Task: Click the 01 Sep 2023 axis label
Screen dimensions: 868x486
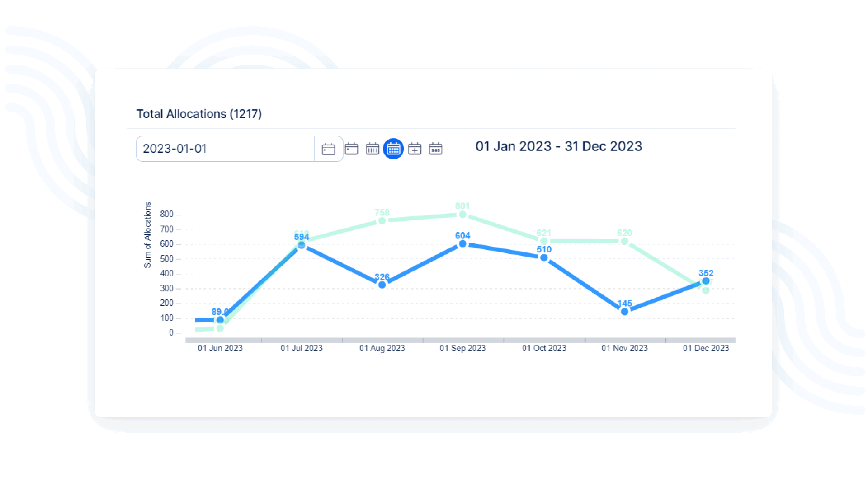Action: [462, 348]
